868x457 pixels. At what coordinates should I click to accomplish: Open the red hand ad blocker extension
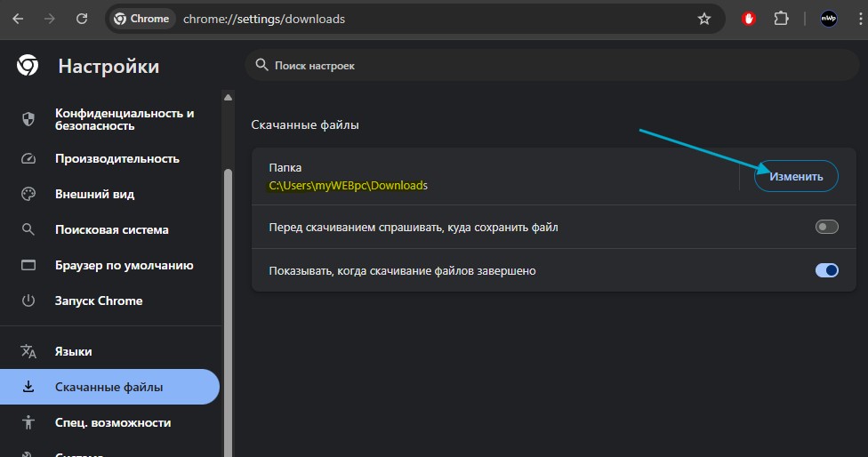(750, 19)
